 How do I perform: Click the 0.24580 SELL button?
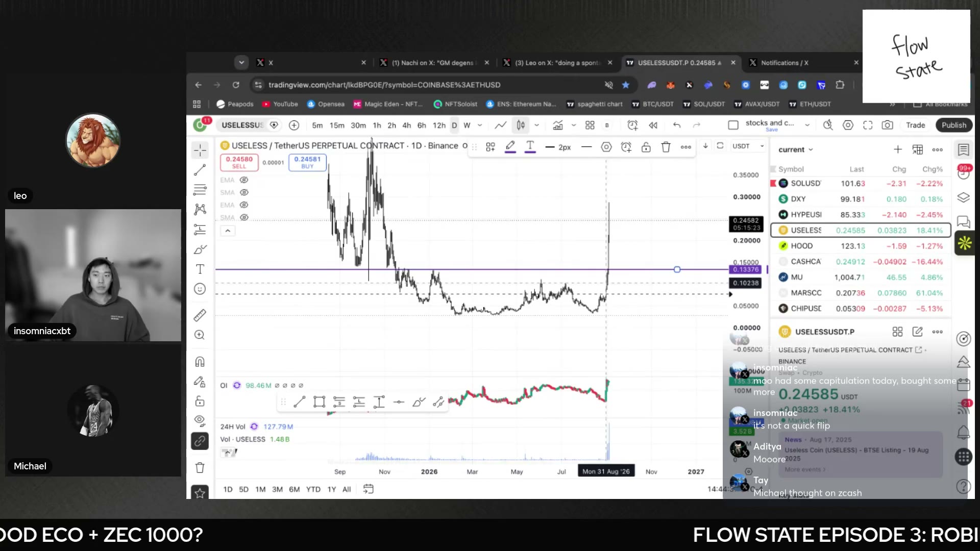(239, 162)
